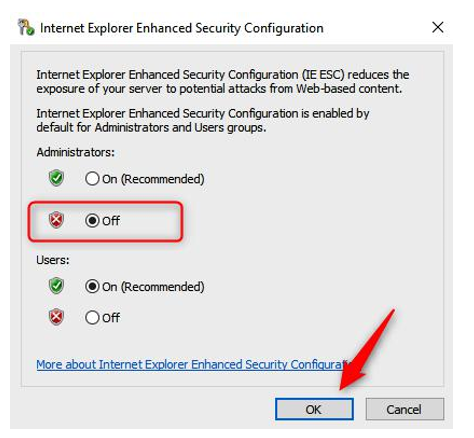
Task: Dismiss the dialog with the Cancel button
Action: [405, 409]
